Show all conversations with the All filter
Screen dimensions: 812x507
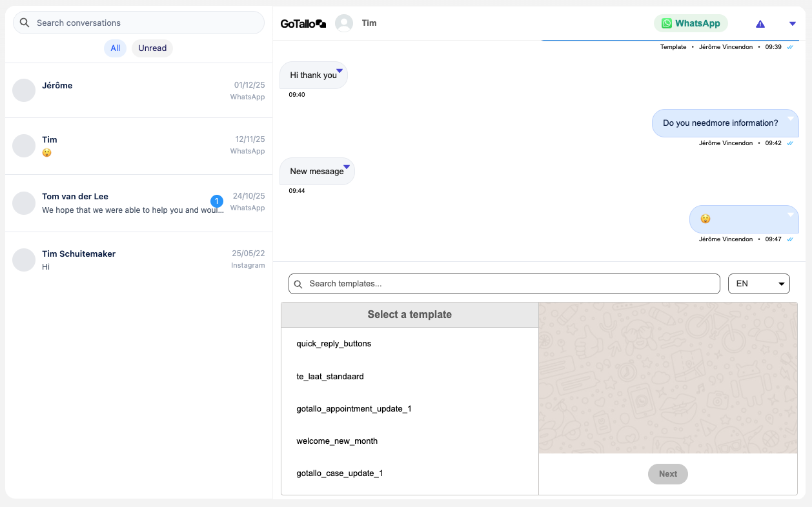point(115,48)
